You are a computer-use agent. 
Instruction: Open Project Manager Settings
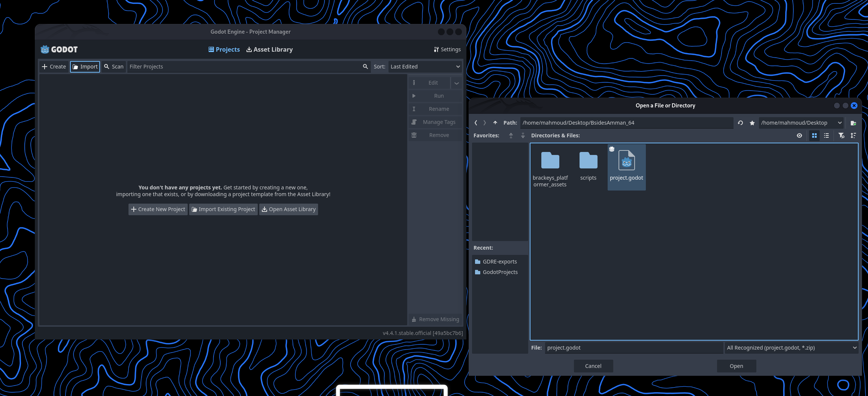[447, 49]
